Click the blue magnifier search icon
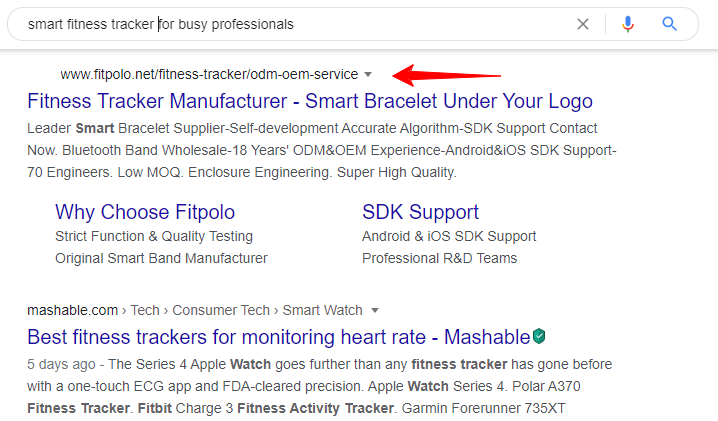Viewport: 718px width, 421px height. [669, 23]
